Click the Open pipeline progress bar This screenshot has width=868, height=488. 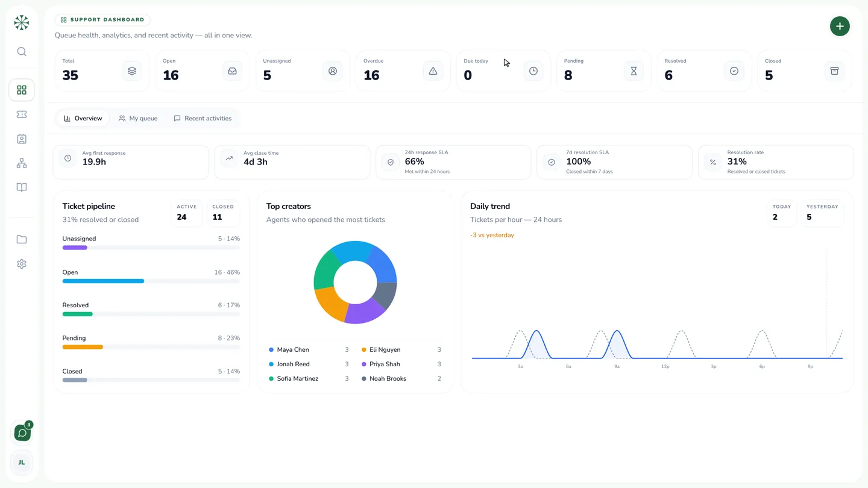[x=151, y=281]
